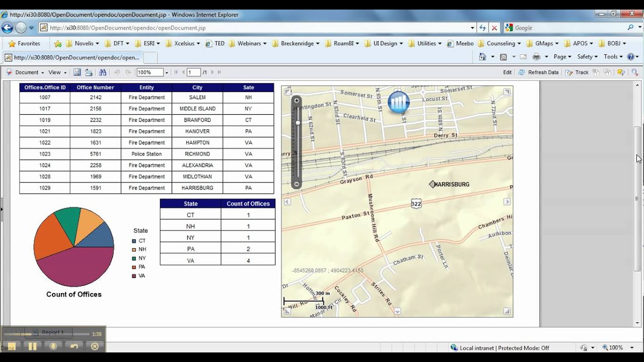Screen dimensions: 644x362
Task: Open the RoamBI favorites folder
Action: coord(342,43)
